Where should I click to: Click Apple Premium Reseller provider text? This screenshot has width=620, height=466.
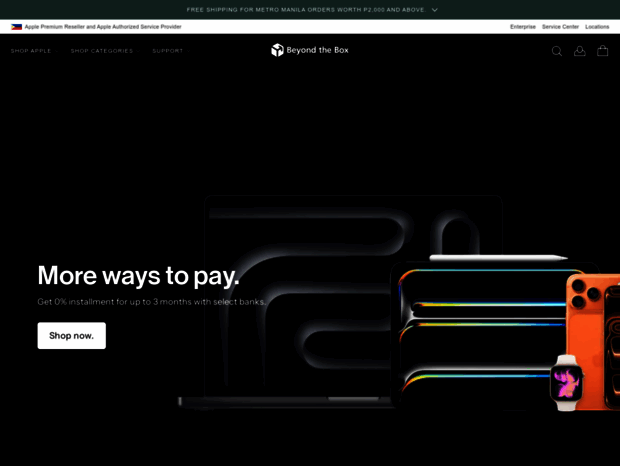[103, 27]
